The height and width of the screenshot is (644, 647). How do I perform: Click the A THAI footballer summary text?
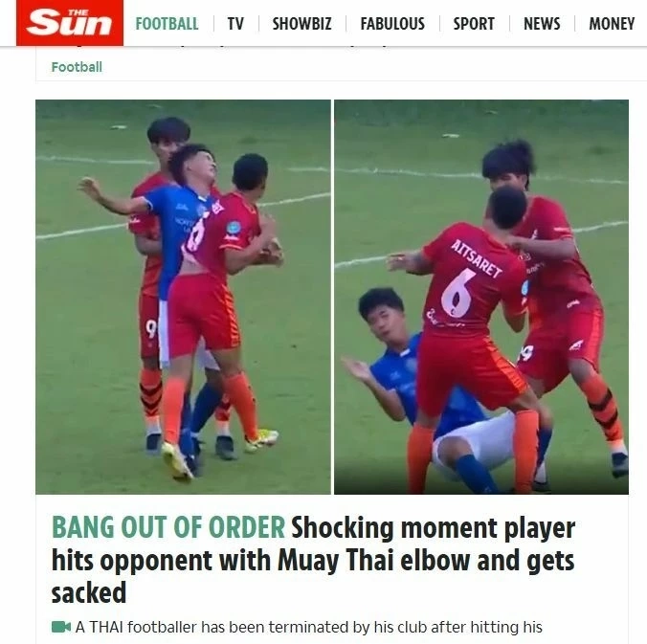click(x=308, y=627)
